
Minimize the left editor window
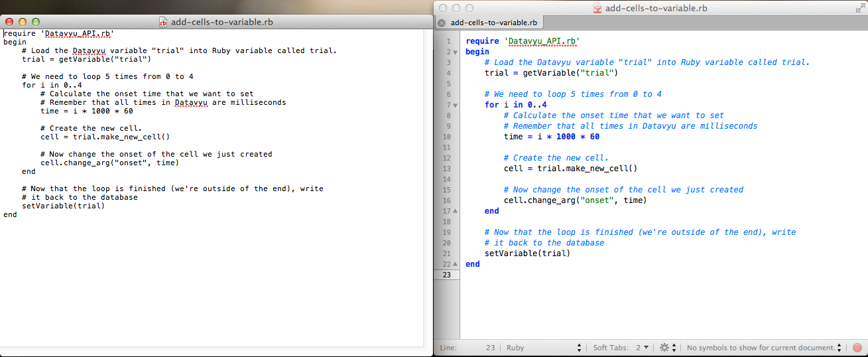tap(23, 22)
